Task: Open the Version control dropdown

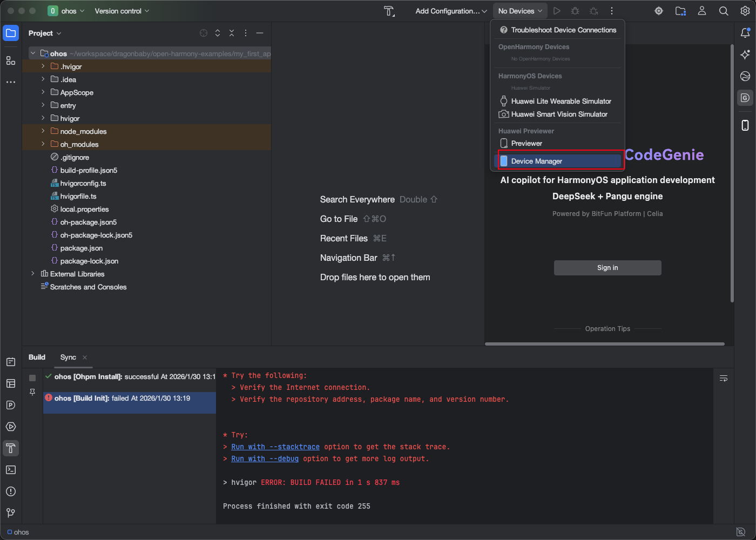Action: 122,11
